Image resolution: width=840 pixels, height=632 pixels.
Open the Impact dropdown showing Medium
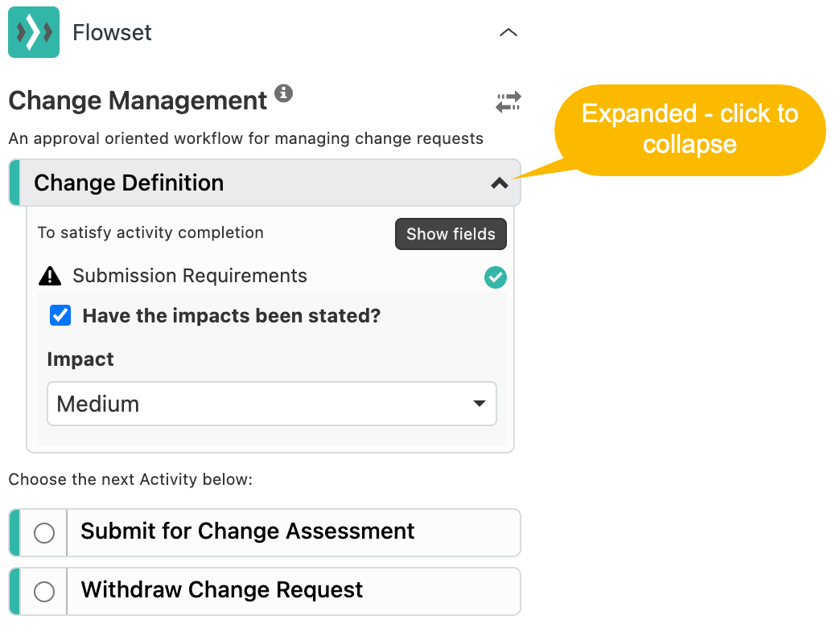pos(272,404)
